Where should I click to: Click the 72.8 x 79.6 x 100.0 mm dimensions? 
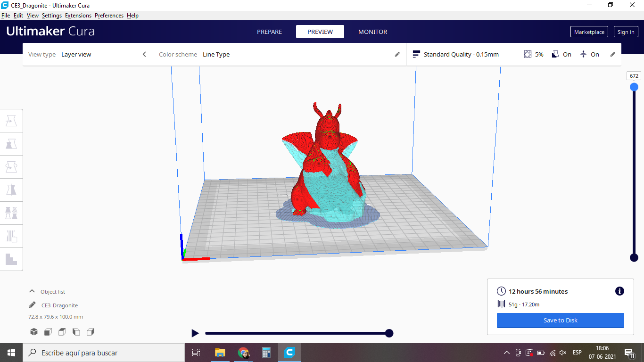(56, 317)
